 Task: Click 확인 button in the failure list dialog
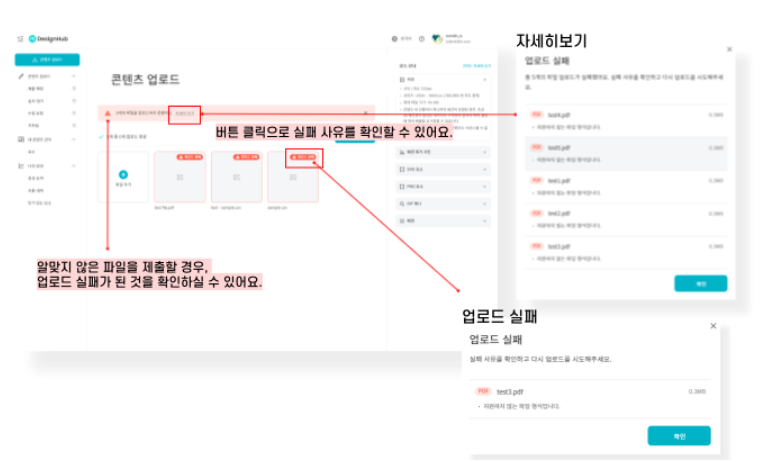[x=701, y=283]
